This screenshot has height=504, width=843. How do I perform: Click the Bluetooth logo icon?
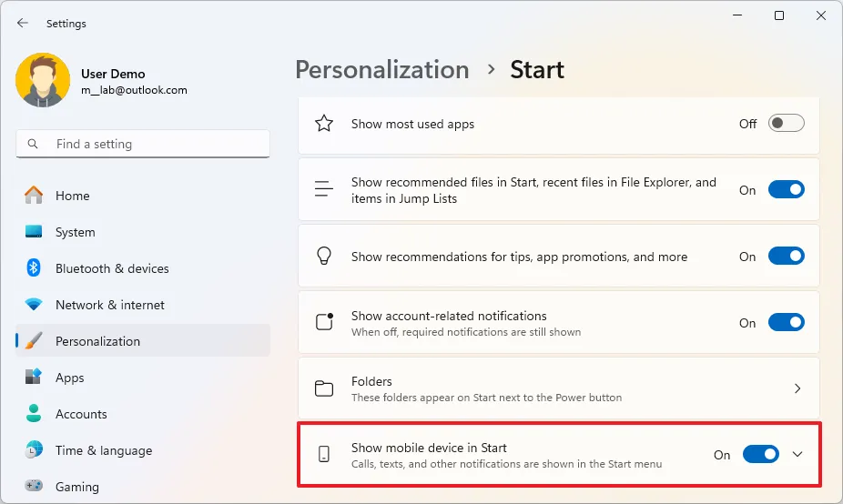coord(34,267)
